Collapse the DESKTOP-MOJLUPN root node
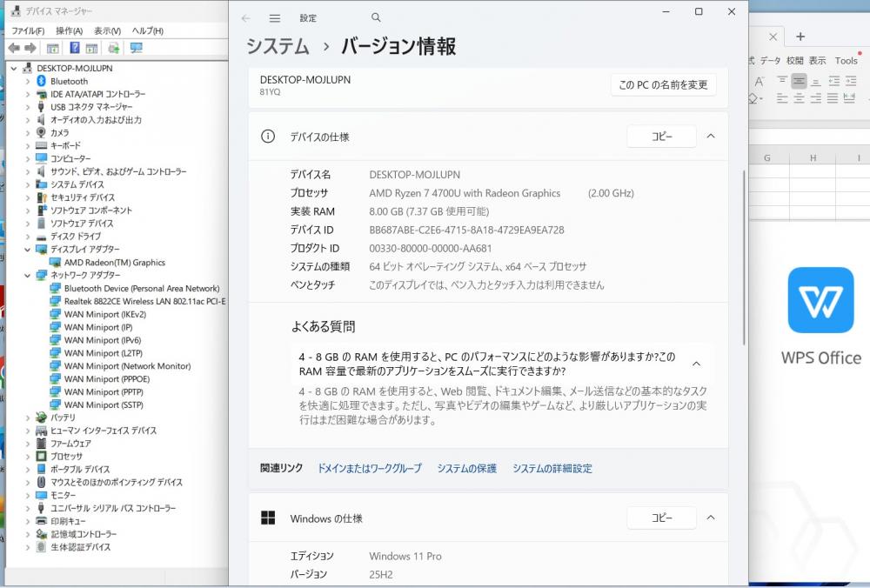 (14, 68)
